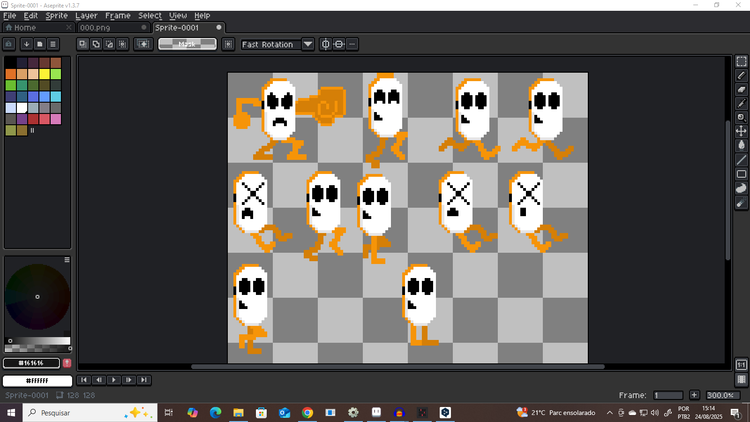Click the horizontal canvas scrollbar

coord(398,367)
